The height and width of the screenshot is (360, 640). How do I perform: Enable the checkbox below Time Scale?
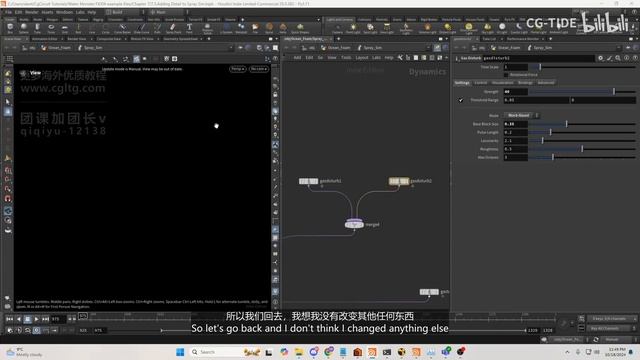click(506, 75)
